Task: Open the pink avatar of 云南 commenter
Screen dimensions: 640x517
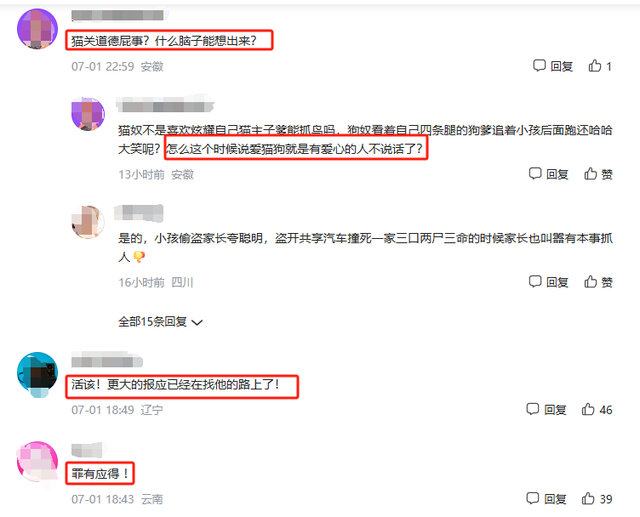Action: tap(37, 462)
